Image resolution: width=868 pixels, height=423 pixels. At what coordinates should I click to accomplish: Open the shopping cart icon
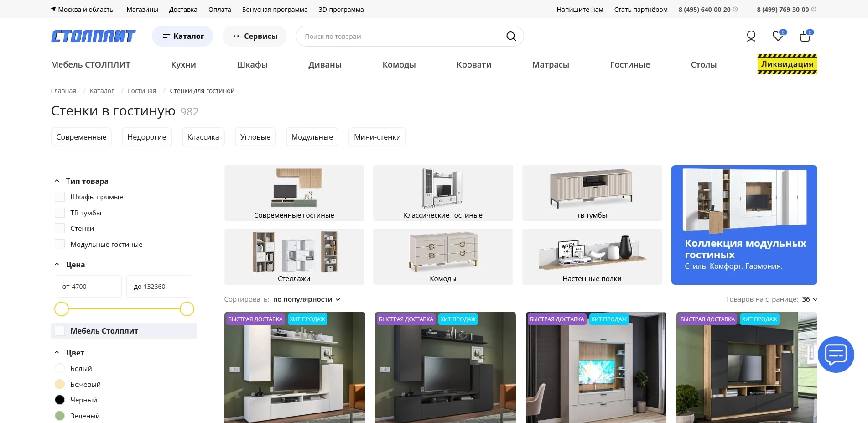coord(805,36)
